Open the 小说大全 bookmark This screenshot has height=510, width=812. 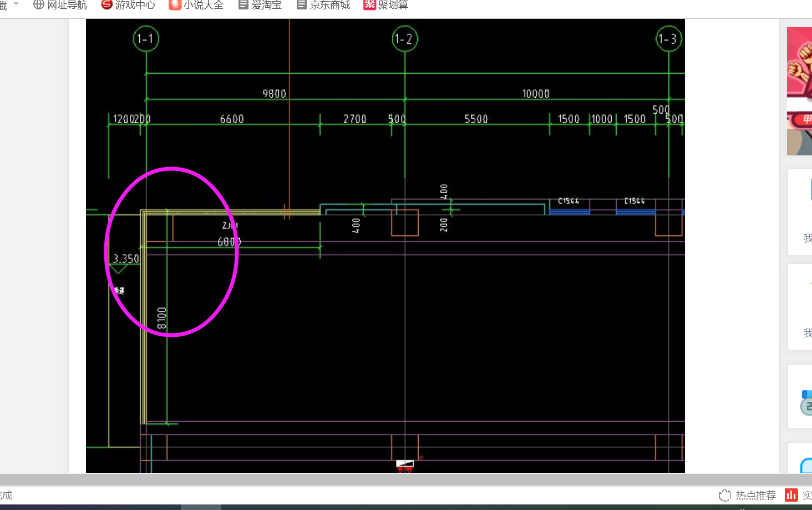click(x=196, y=5)
